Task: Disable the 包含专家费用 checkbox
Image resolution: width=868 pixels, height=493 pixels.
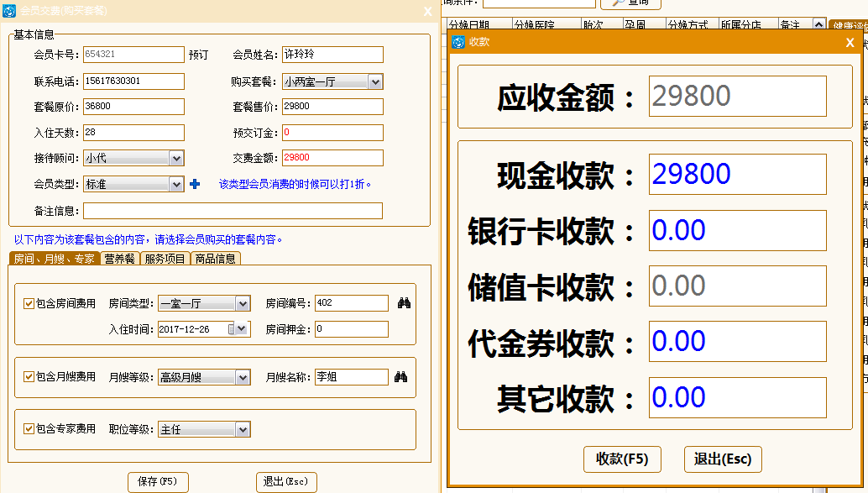Action: (29, 428)
